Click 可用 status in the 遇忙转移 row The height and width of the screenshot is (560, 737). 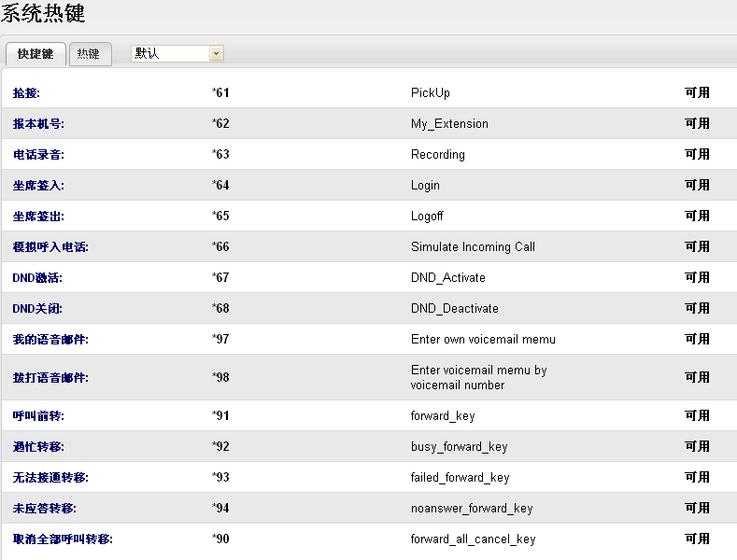[x=697, y=446]
